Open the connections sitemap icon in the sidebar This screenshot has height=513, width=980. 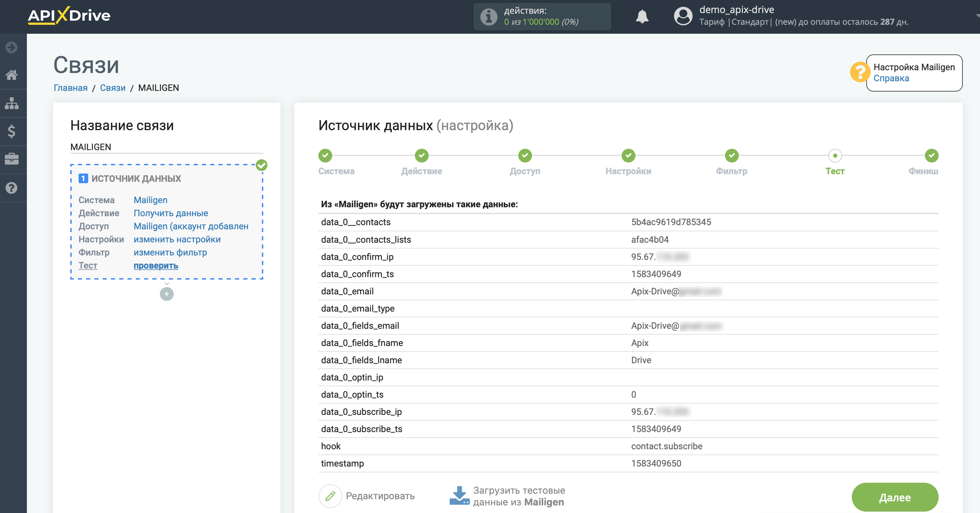pyautogui.click(x=11, y=103)
